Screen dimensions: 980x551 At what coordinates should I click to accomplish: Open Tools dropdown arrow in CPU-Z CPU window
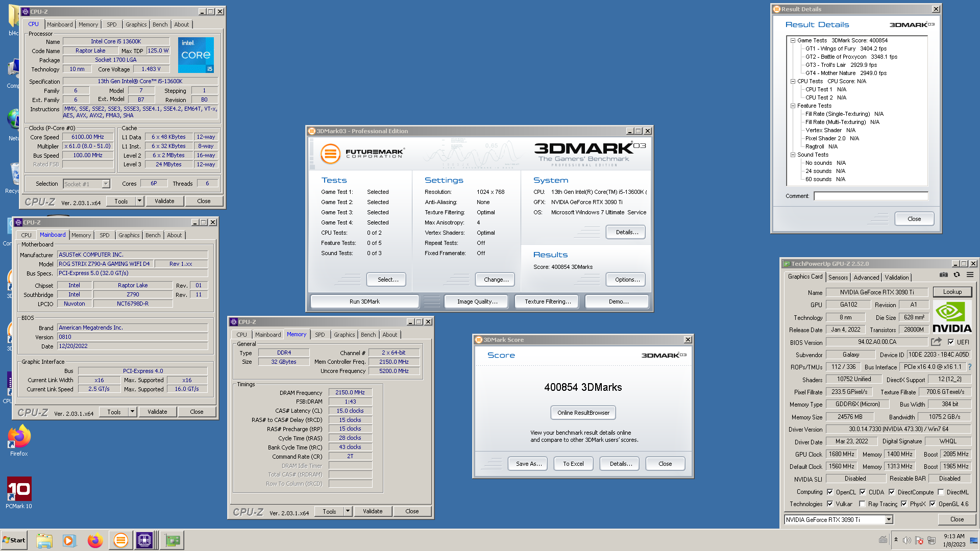139,201
